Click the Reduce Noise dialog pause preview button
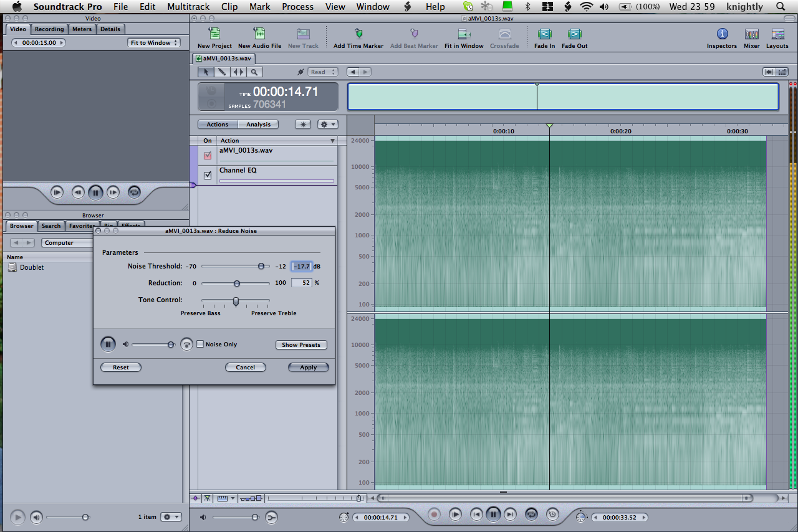 click(108, 344)
